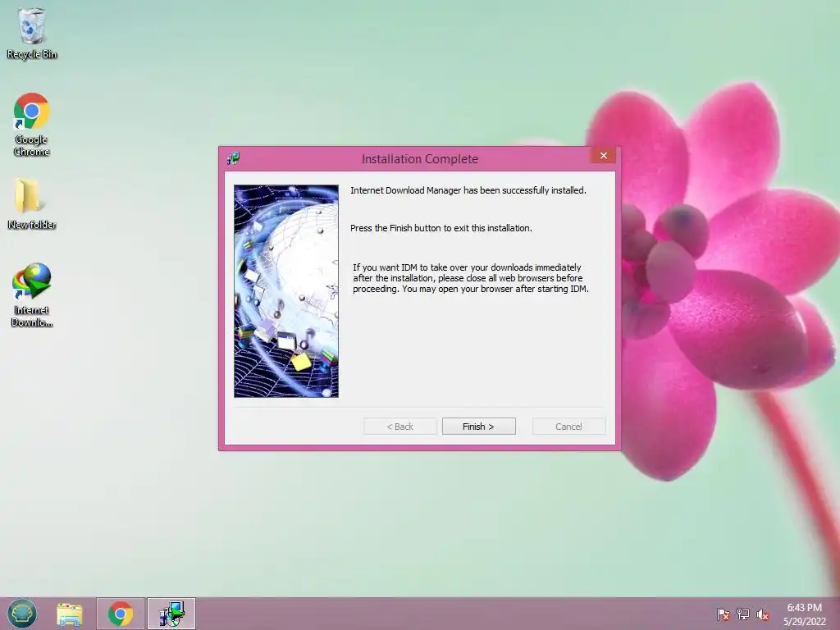Click the Finish button in installer
Image resolution: width=840 pixels, height=630 pixels.
tap(478, 427)
